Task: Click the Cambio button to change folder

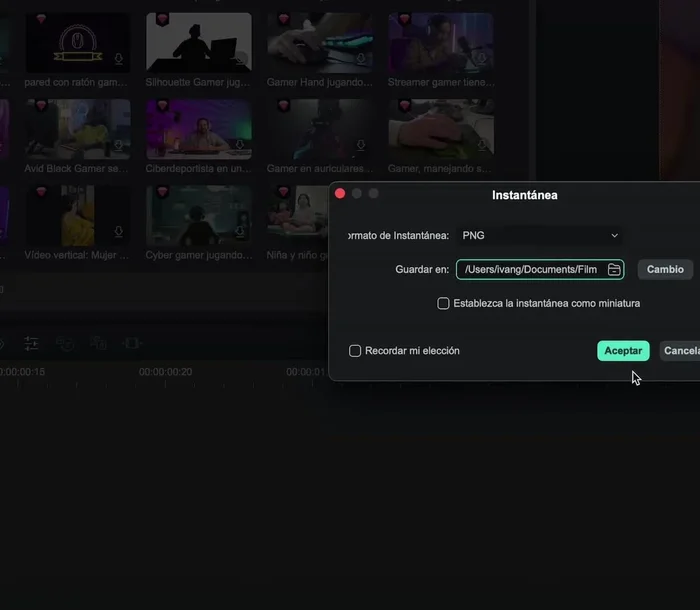Action: click(x=665, y=269)
